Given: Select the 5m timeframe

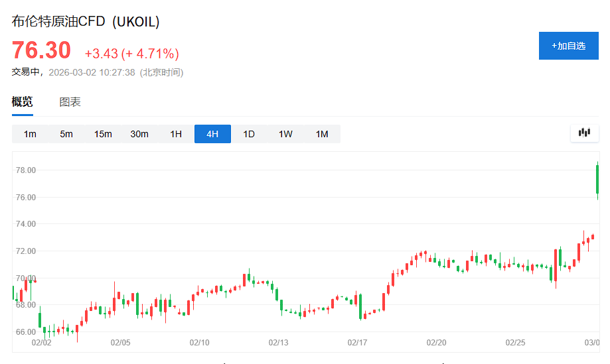Looking at the screenshot, I should coord(66,134).
